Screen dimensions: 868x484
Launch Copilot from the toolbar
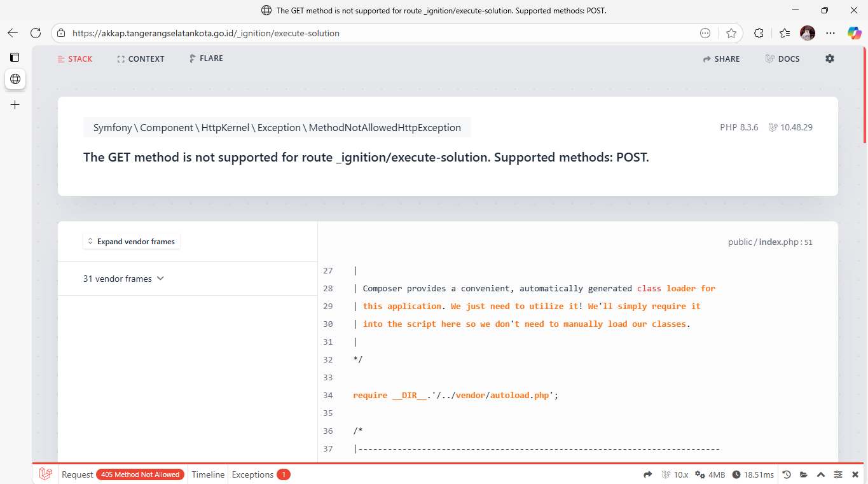coord(854,33)
